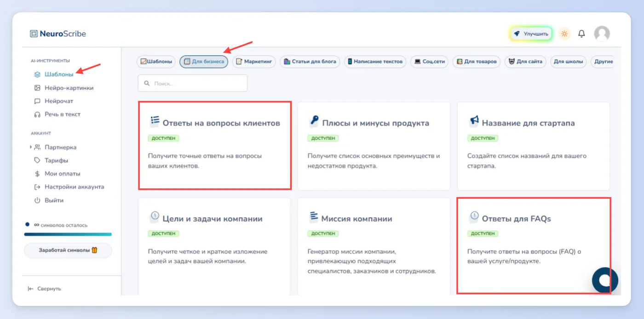644x319 pixels.
Task: Click the key icon on Плюсы и минусы продукта
Action: pyautogui.click(x=314, y=121)
